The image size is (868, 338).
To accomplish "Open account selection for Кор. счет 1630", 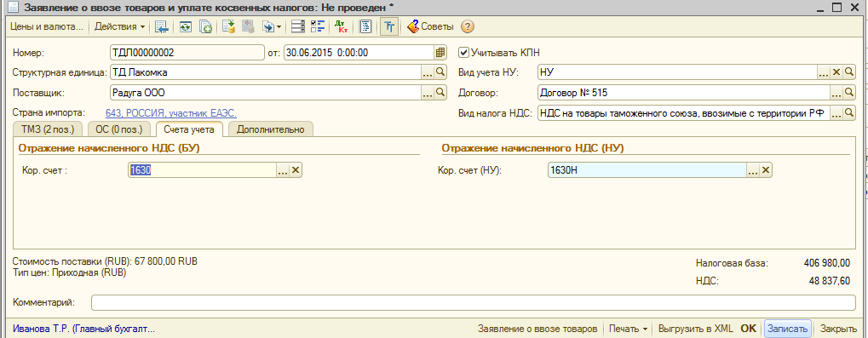I will 283,170.
